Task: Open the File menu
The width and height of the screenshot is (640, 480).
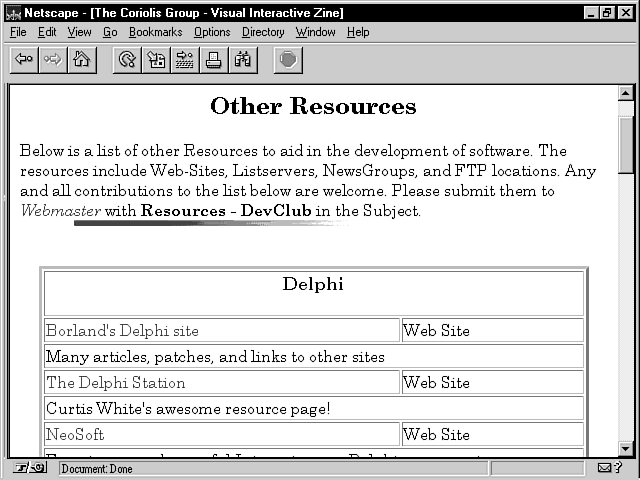Action: [x=18, y=32]
